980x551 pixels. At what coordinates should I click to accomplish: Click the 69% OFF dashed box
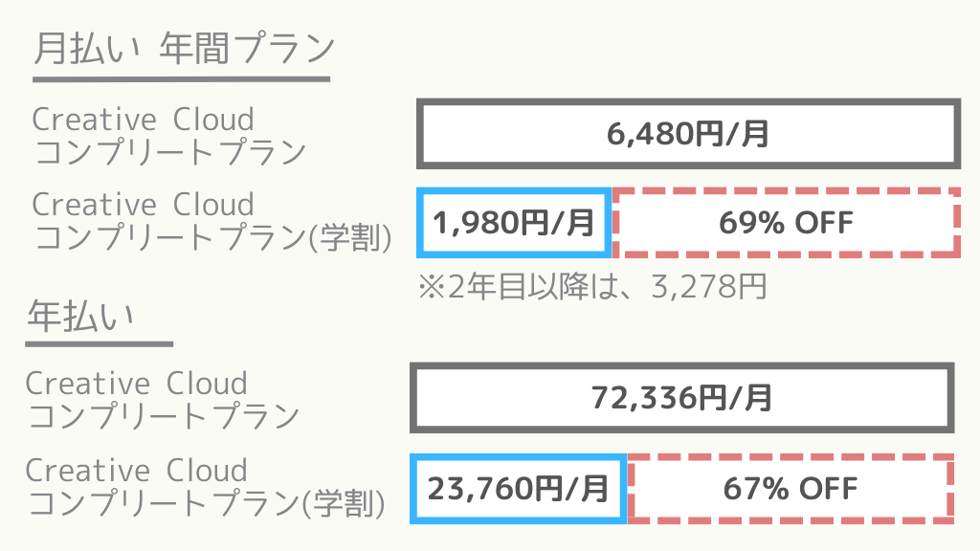point(787,222)
